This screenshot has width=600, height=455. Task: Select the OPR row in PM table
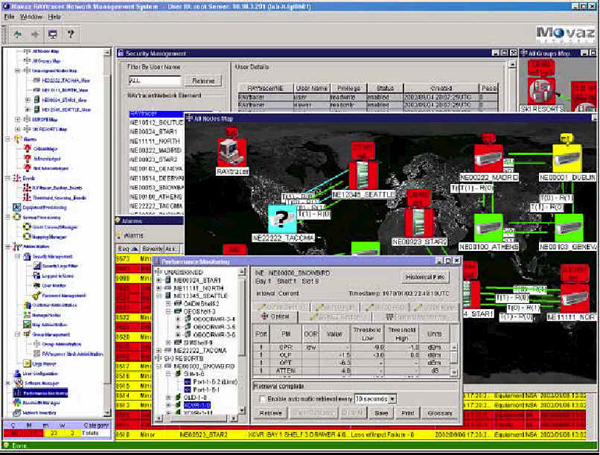(x=352, y=347)
